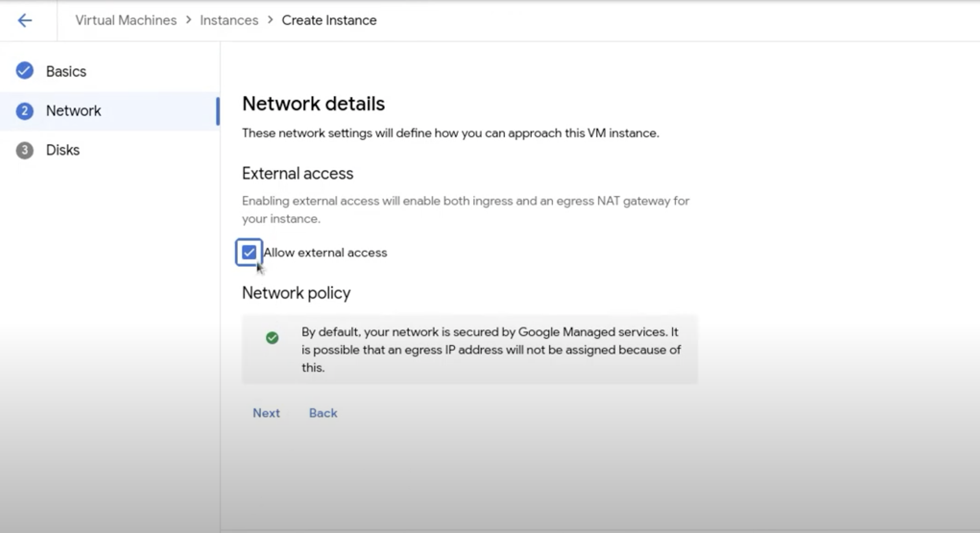Uncheck the Allow external access checkbox
The image size is (980, 533).
tap(249, 252)
